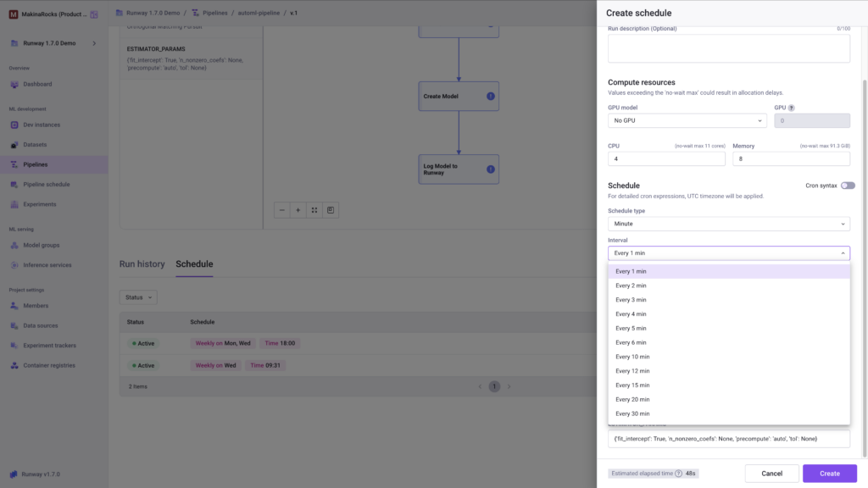The image size is (868, 488).
Task: Open Experiments via its sidebar icon
Action: point(14,204)
